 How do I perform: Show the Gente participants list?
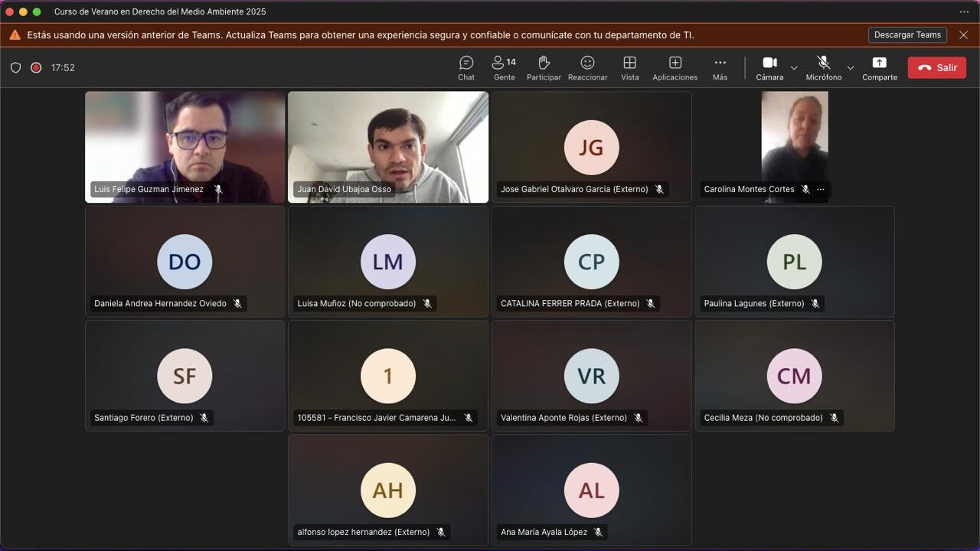pyautogui.click(x=504, y=67)
